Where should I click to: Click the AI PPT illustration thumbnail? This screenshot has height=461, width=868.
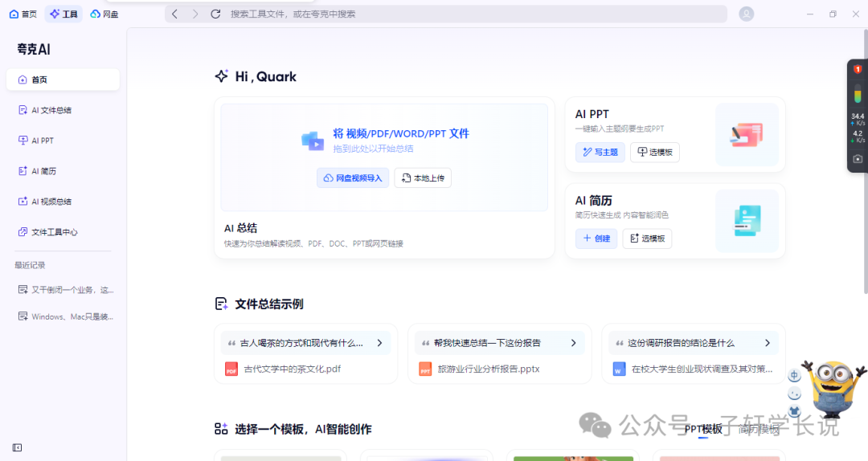[x=747, y=134]
